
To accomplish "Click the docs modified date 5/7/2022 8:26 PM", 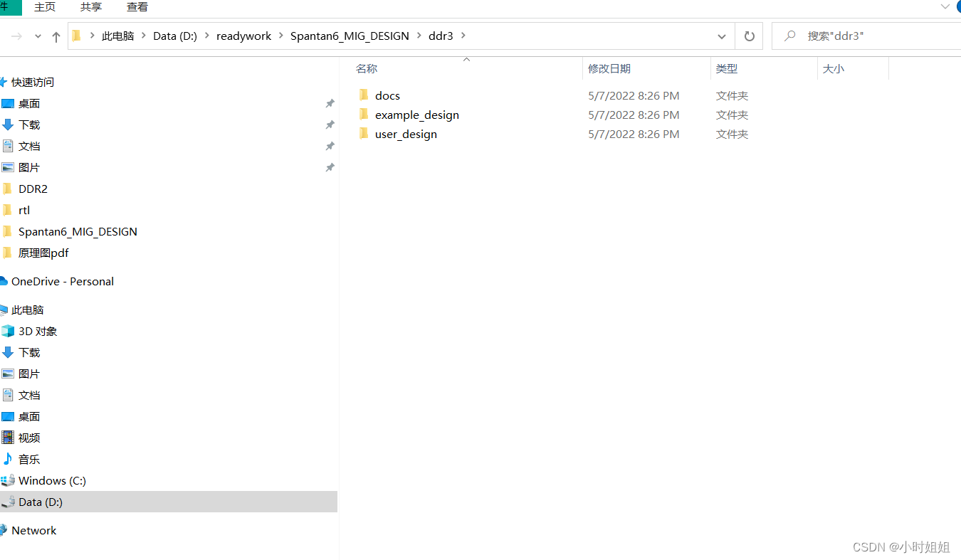I will pyautogui.click(x=634, y=95).
